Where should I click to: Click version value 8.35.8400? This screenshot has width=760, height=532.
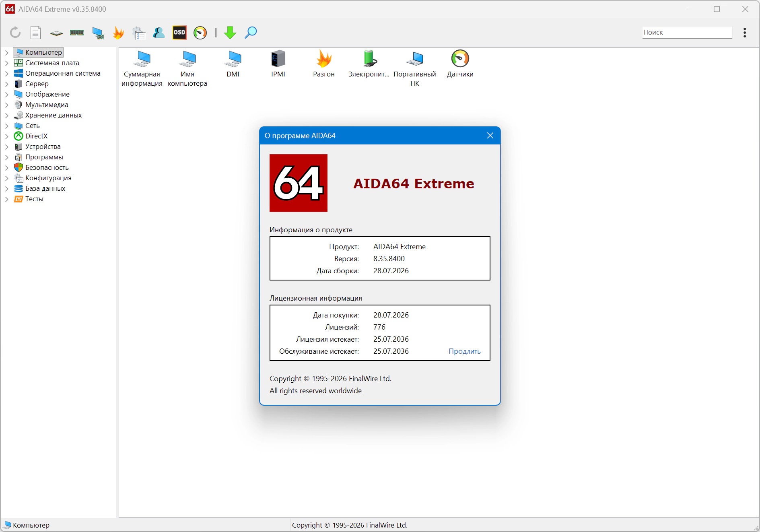click(x=389, y=259)
